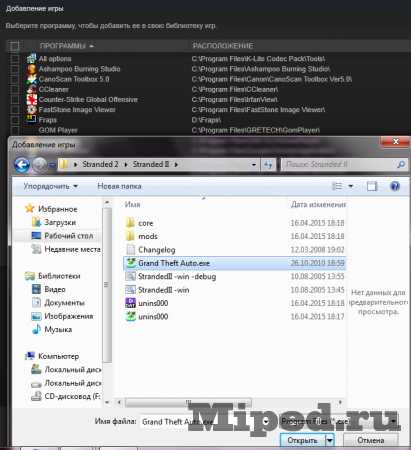This screenshot has width=411, height=450.
Task: Tick the Ashampoo Burning Studio checkbox
Action: point(15,69)
